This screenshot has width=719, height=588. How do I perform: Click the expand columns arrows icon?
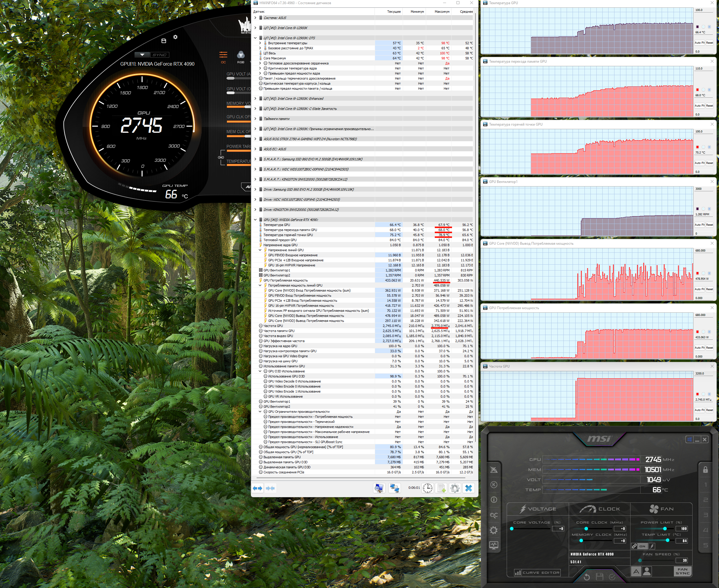click(258, 488)
